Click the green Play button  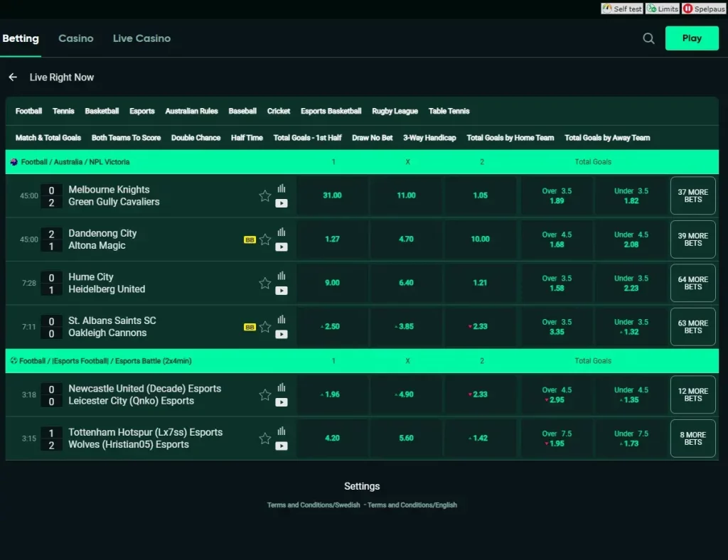point(692,38)
